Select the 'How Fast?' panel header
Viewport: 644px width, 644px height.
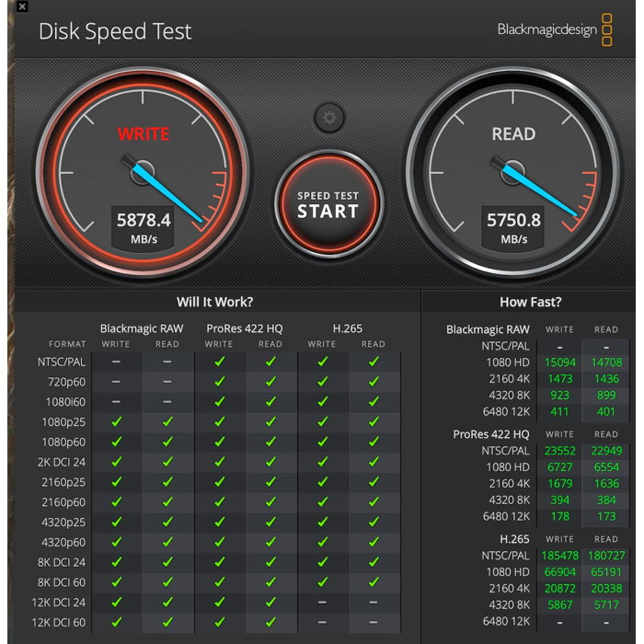(530, 302)
